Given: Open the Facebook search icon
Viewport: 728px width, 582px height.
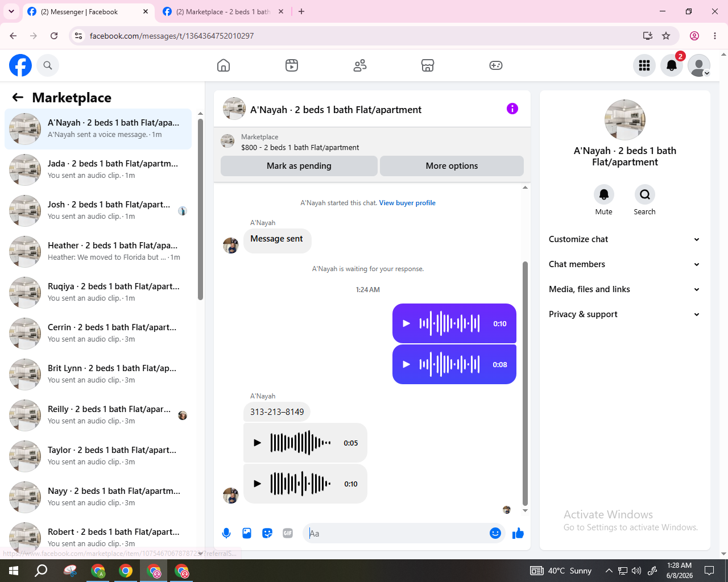Looking at the screenshot, I should coord(48,65).
